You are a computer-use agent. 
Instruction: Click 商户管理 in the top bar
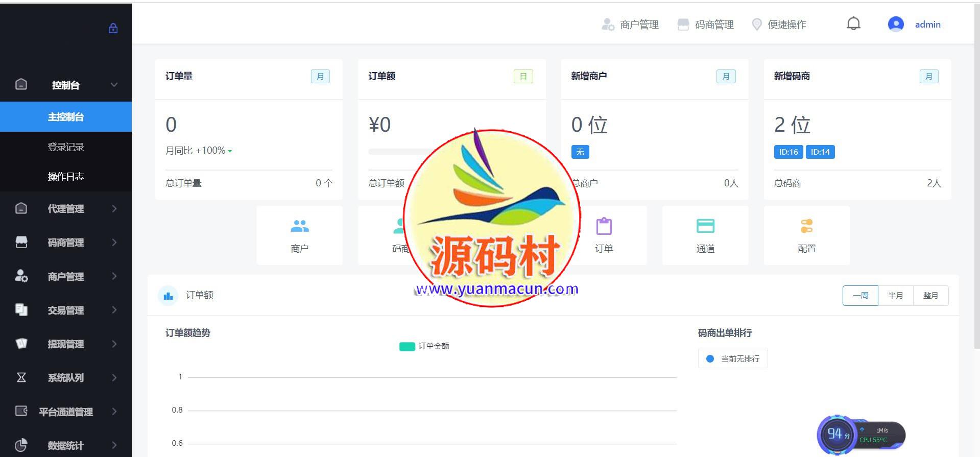[630, 25]
